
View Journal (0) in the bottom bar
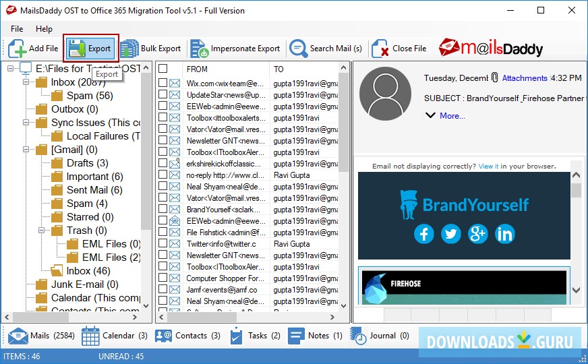380,336
